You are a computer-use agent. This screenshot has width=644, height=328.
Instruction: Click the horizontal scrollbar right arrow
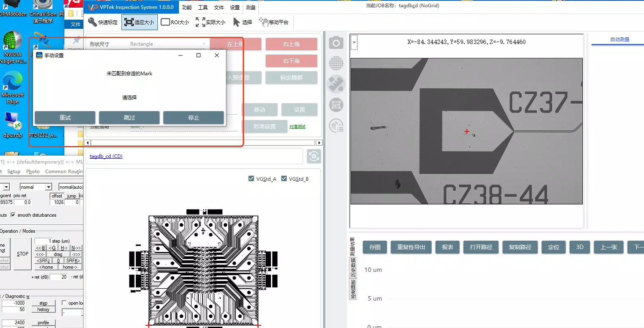(x=319, y=143)
